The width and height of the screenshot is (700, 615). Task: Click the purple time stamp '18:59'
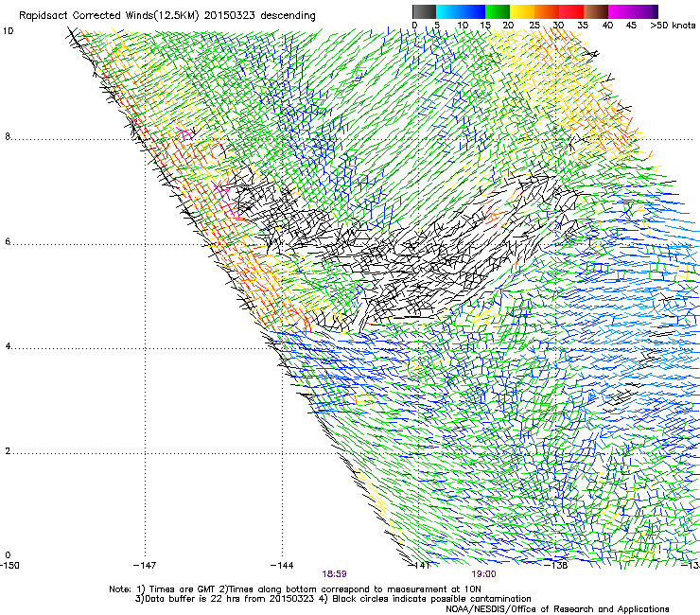pyautogui.click(x=334, y=574)
